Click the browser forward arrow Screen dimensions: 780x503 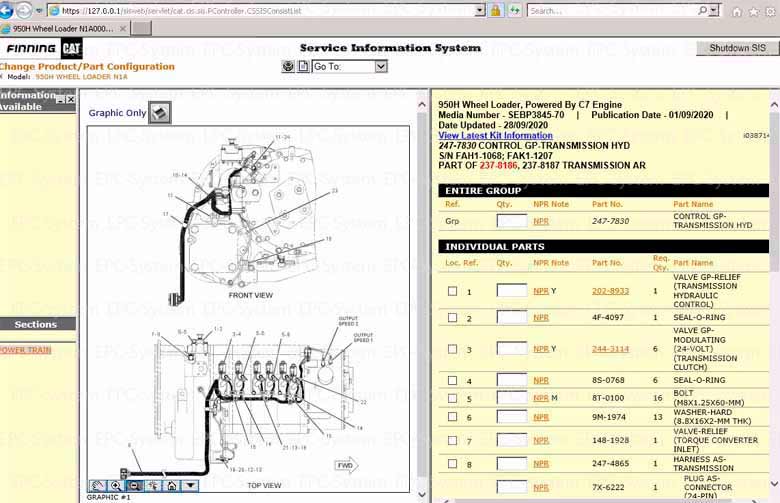[23, 10]
